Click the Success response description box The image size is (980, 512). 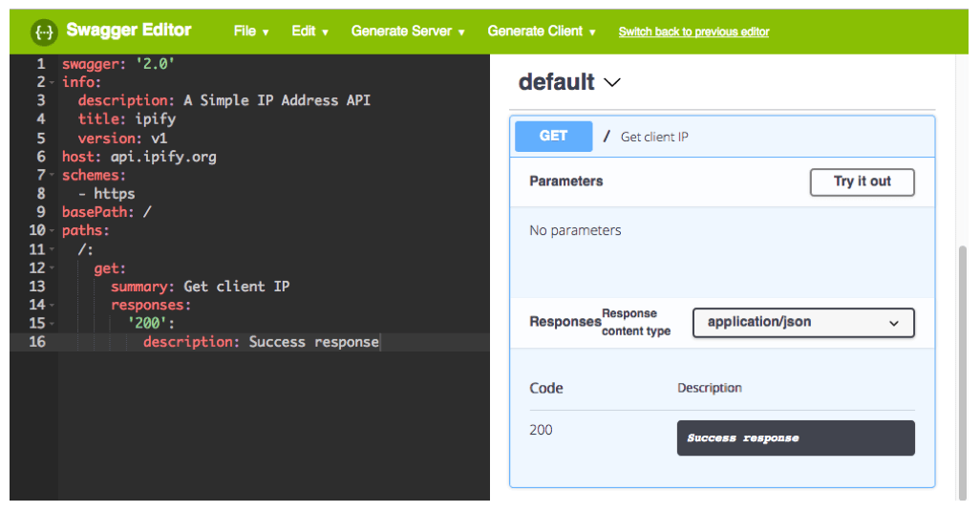(x=795, y=438)
